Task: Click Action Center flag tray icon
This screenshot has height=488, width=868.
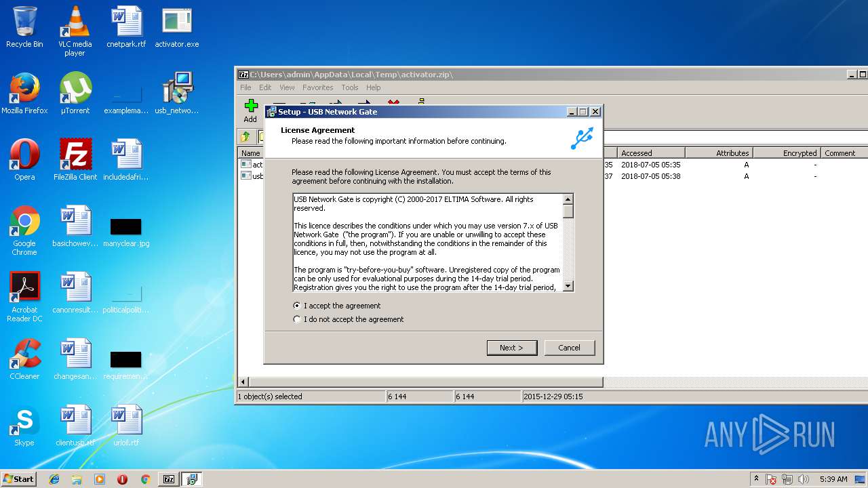Action: point(771,479)
